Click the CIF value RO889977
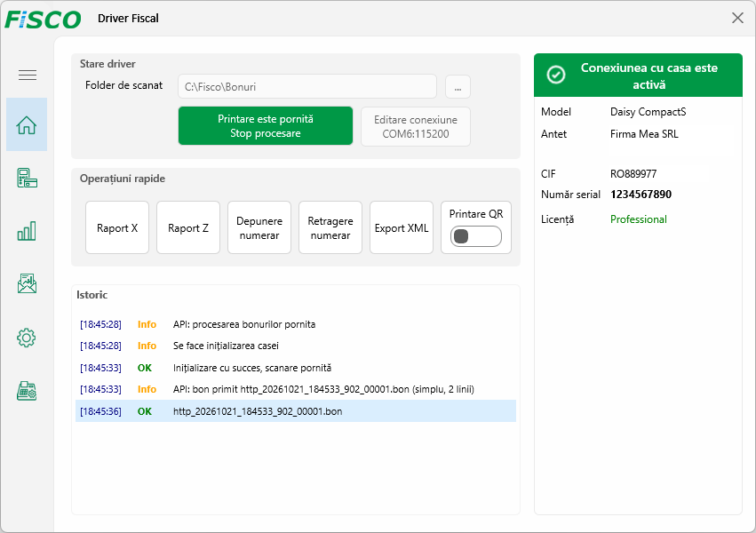The width and height of the screenshot is (756, 533). [633, 174]
